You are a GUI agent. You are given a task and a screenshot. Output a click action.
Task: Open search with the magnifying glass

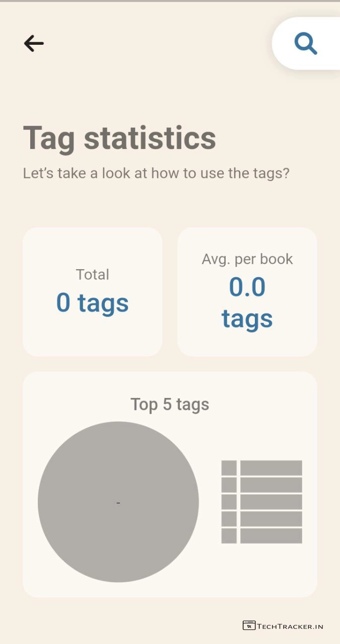306,44
